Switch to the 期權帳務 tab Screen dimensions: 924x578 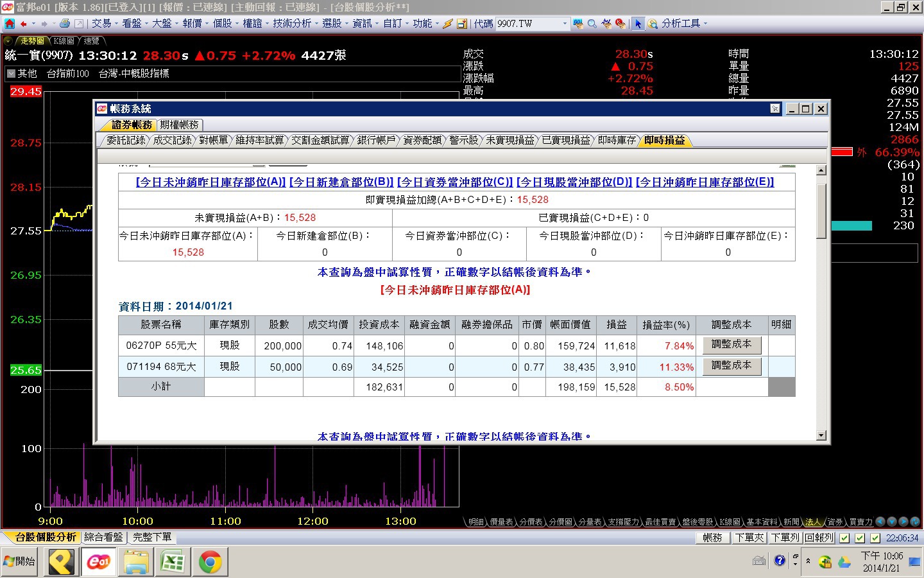point(180,125)
